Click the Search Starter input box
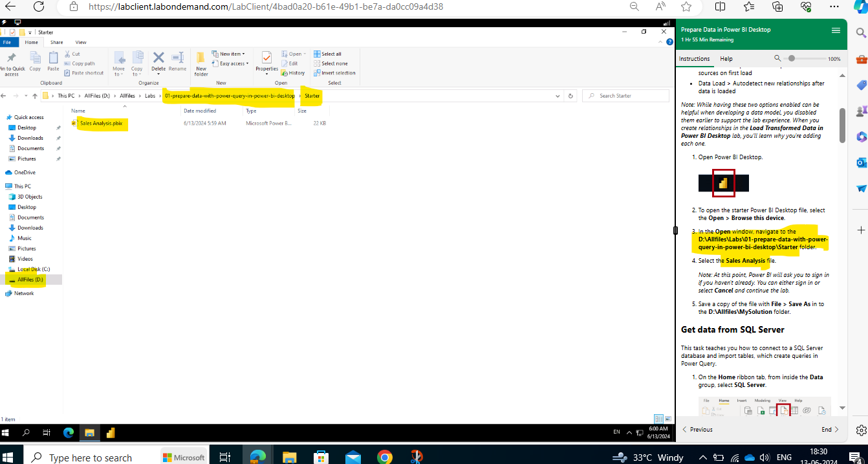868x464 pixels. pos(625,96)
